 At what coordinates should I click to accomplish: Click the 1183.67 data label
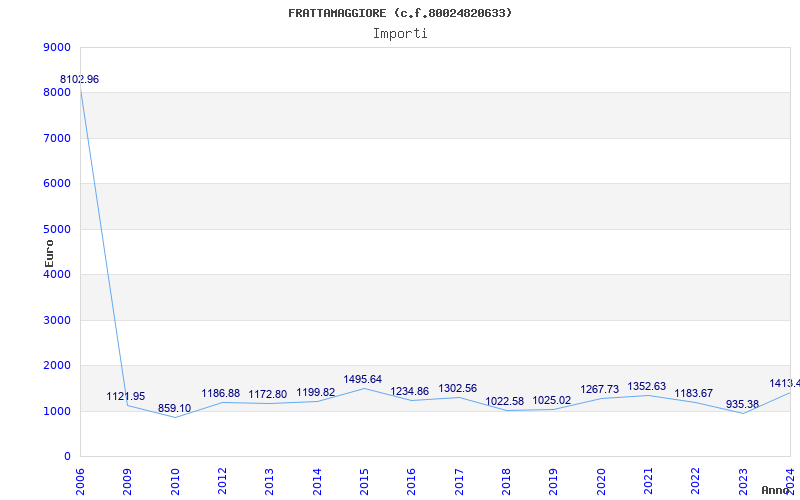click(x=694, y=393)
